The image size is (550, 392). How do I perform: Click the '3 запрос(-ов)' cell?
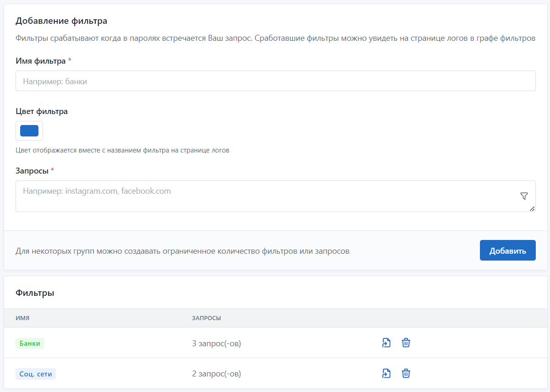point(217,343)
